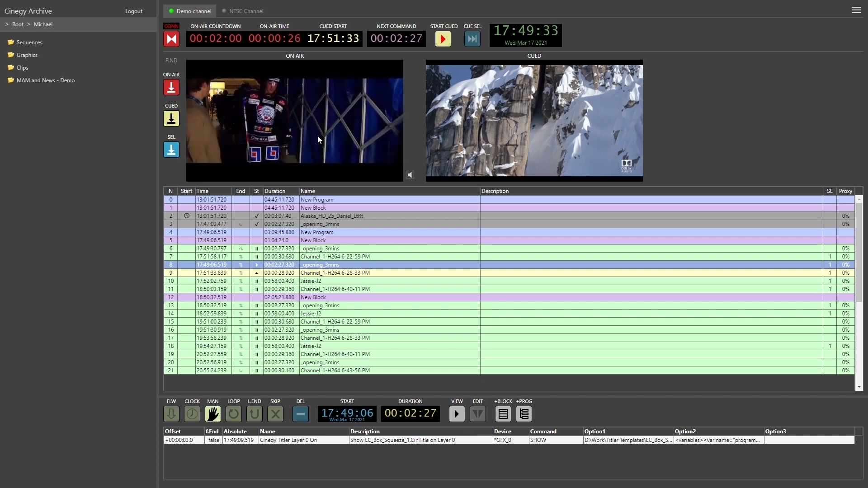Screen dimensions: 868x488
Task: Click the red CONN connection button
Action: click(171, 39)
